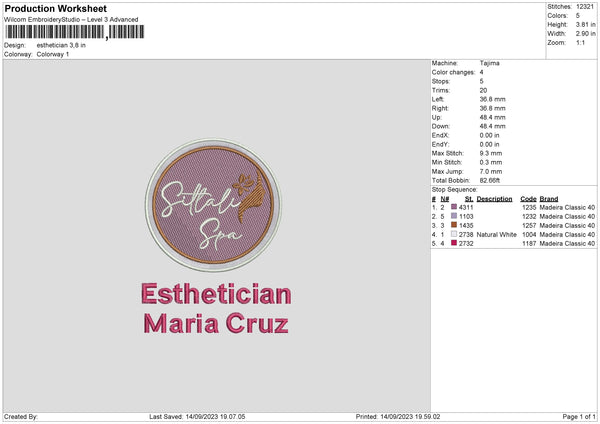Click the Total Bobbin value 82.66ft
This screenshot has width=600, height=424.
click(x=490, y=180)
